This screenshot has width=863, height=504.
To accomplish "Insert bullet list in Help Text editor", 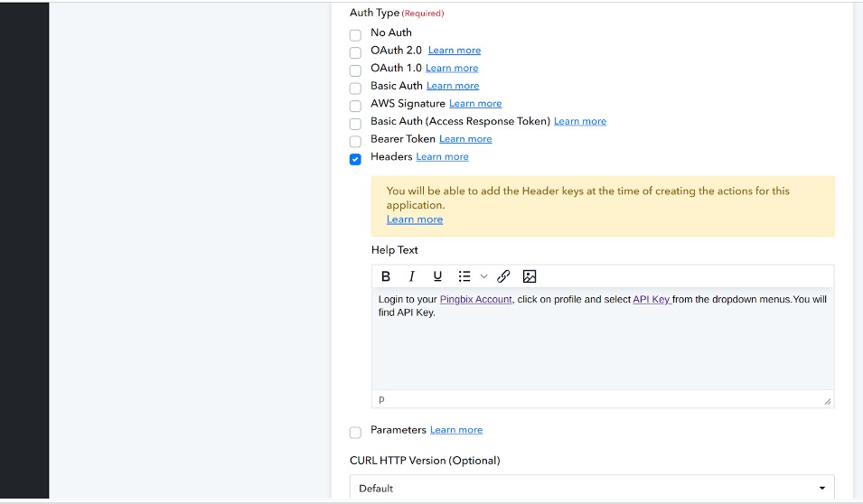I will coord(464,276).
